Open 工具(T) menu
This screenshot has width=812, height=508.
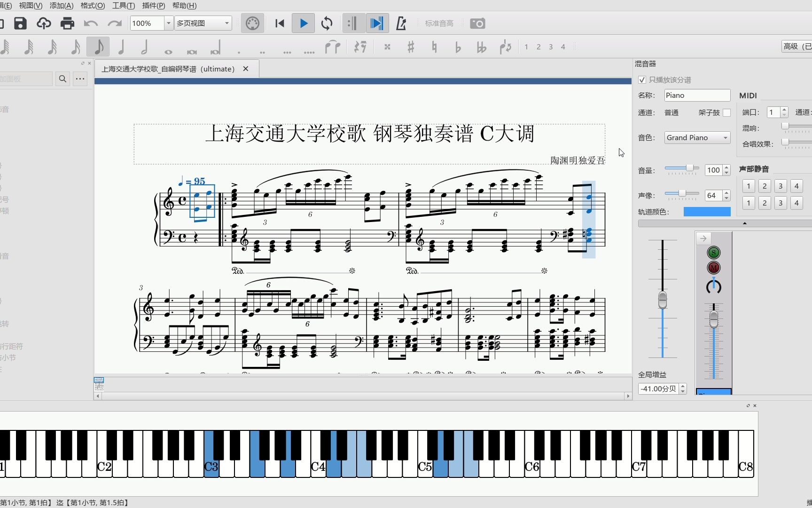[x=124, y=6]
